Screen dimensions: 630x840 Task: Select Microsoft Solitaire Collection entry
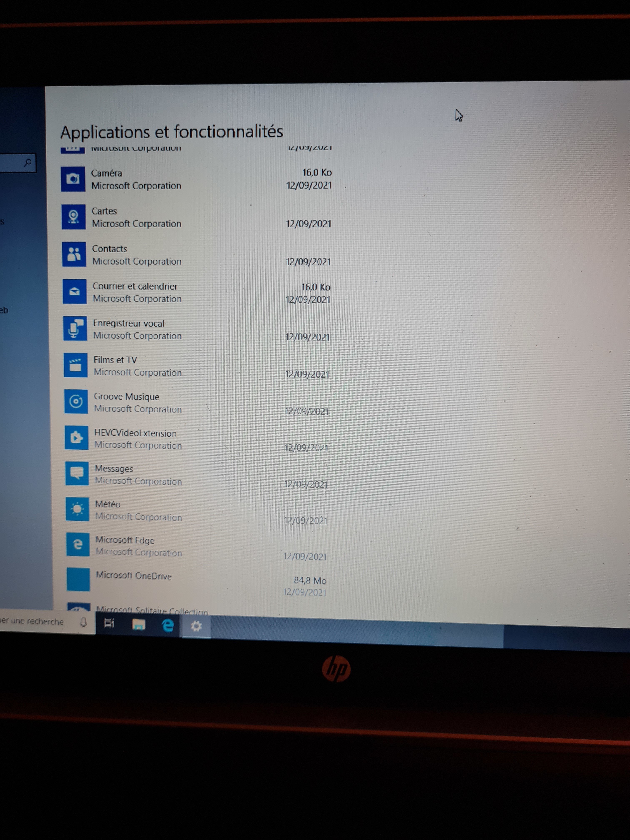(x=152, y=610)
